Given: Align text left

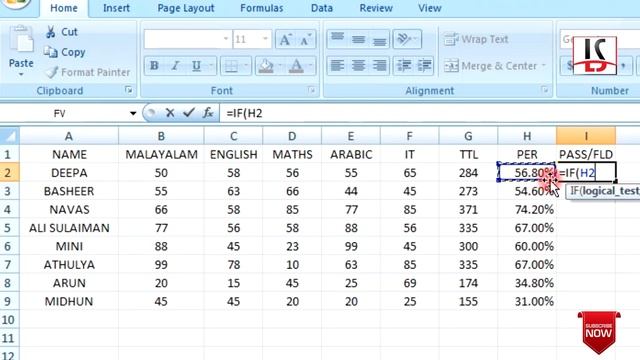Looking at the screenshot, I should click(337, 65).
